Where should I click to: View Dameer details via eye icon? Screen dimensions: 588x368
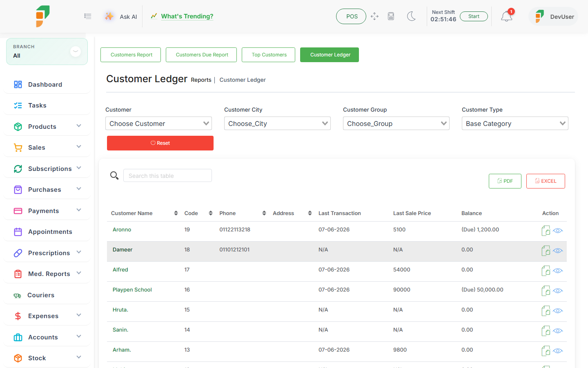tap(558, 251)
